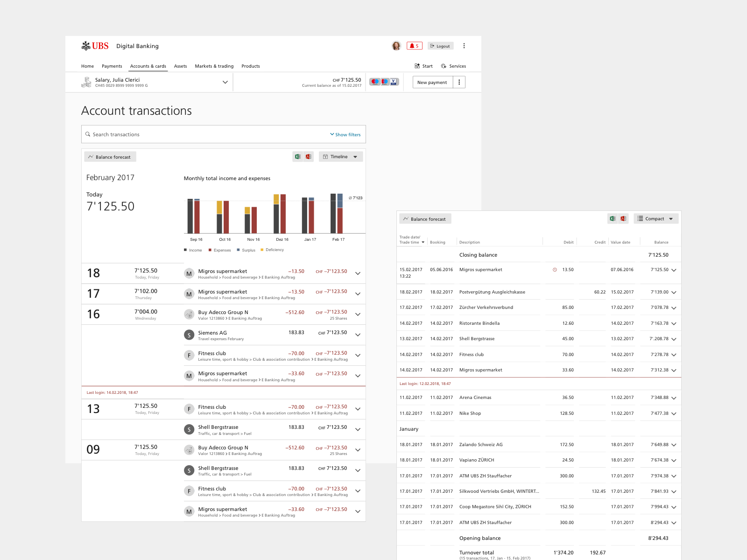
Task: Click the Expenses legend swatch
Action: pyautogui.click(x=210, y=250)
